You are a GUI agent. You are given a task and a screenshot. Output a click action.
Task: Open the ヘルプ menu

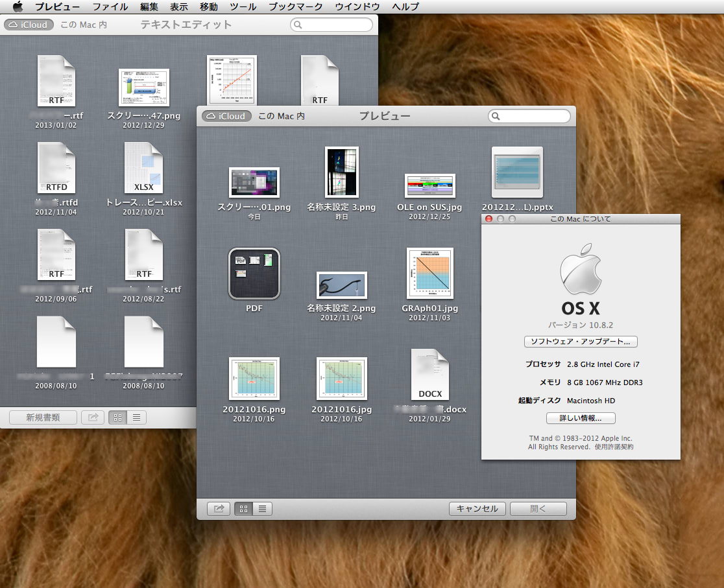coord(405,6)
